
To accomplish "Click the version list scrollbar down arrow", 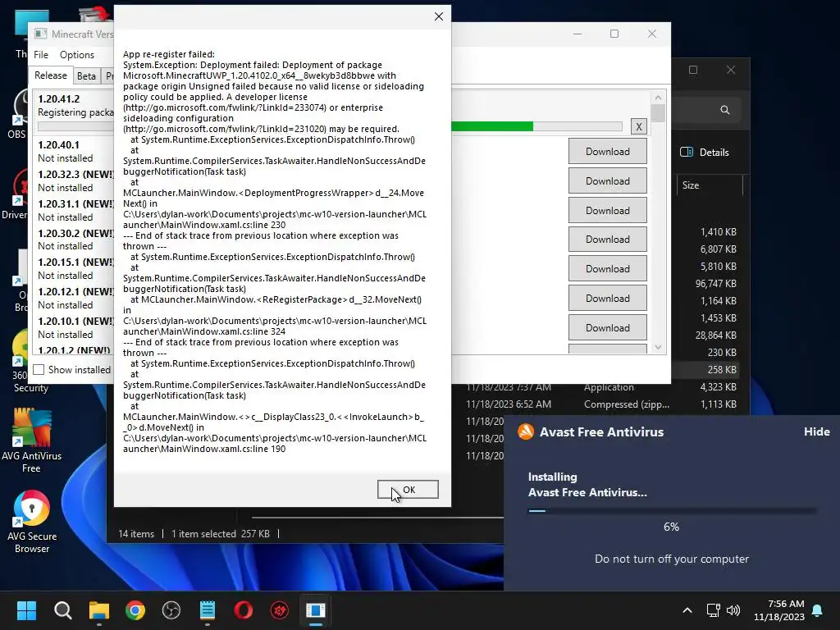I will pyautogui.click(x=659, y=347).
